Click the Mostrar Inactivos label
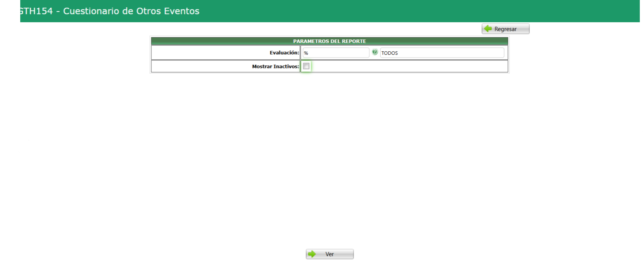Screen dimensions: 644x262 click(x=276, y=66)
